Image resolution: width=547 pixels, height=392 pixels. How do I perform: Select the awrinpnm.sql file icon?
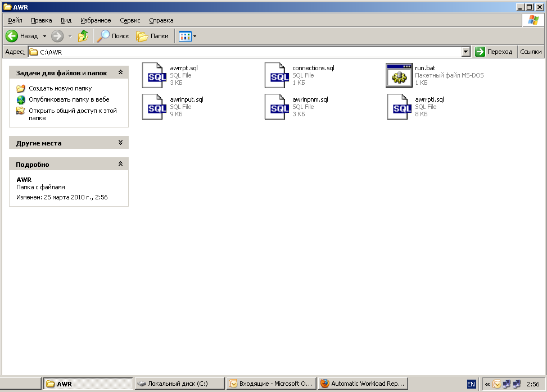pyautogui.click(x=277, y=107)
